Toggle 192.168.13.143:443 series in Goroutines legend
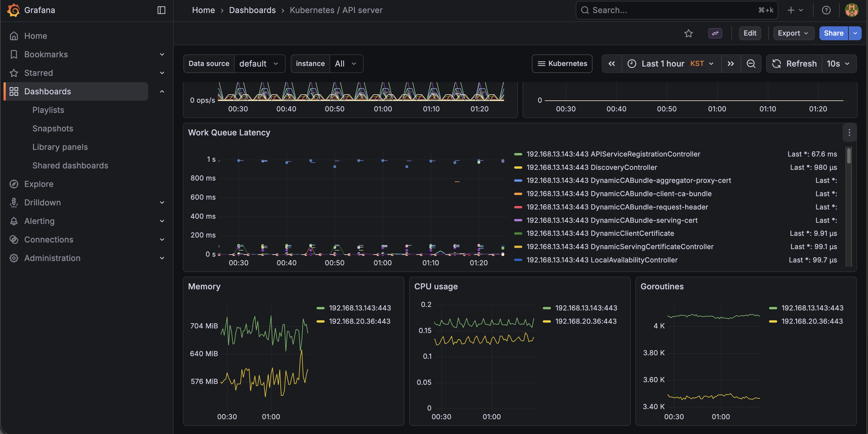This screenshot has height=434, width=868. click(812, 308)
